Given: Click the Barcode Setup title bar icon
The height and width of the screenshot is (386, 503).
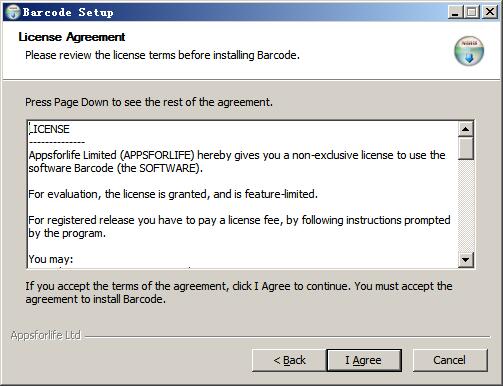Looking at the screenshot, I should (13, 12).
